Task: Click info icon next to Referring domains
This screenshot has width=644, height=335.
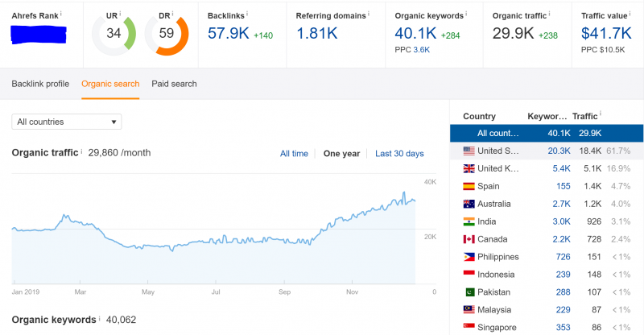Action: [369, 14]
